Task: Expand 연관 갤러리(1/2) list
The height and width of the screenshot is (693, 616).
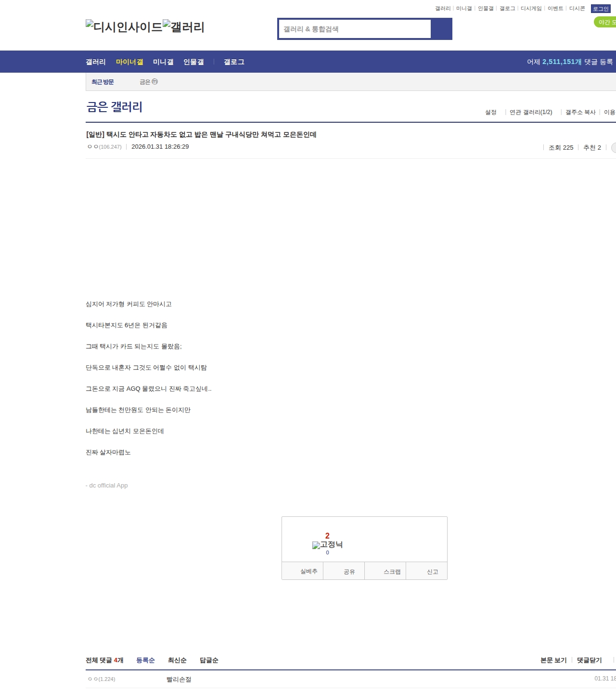Action: [x=531, y=112]
